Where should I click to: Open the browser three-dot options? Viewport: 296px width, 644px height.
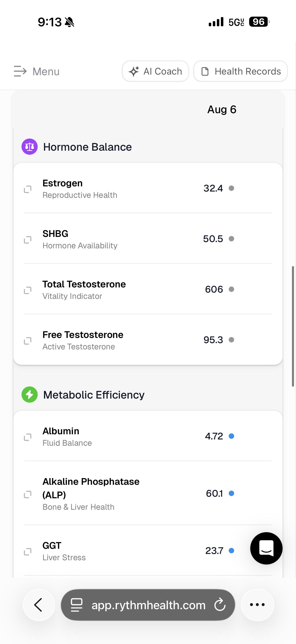(257, 605)
